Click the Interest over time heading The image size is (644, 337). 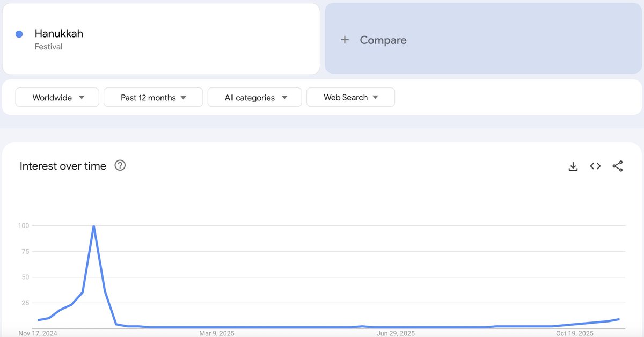[63, 166]
